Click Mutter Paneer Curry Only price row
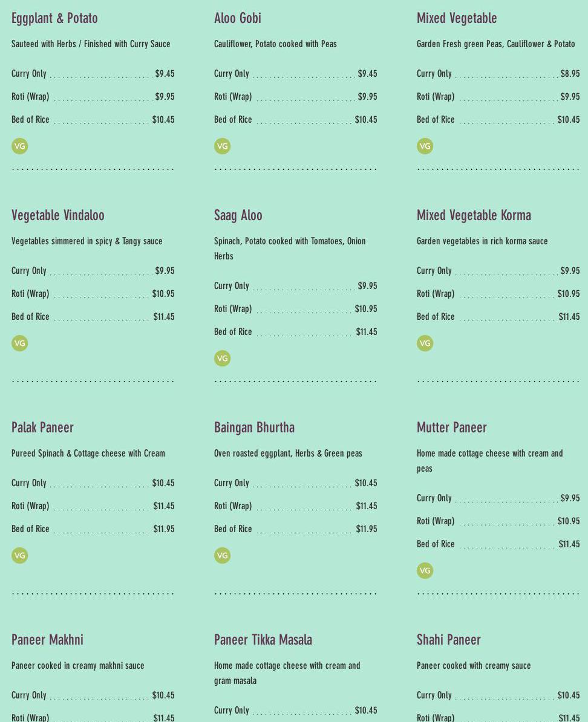This screenshot has width=588, height=722. tap(498, 498)
